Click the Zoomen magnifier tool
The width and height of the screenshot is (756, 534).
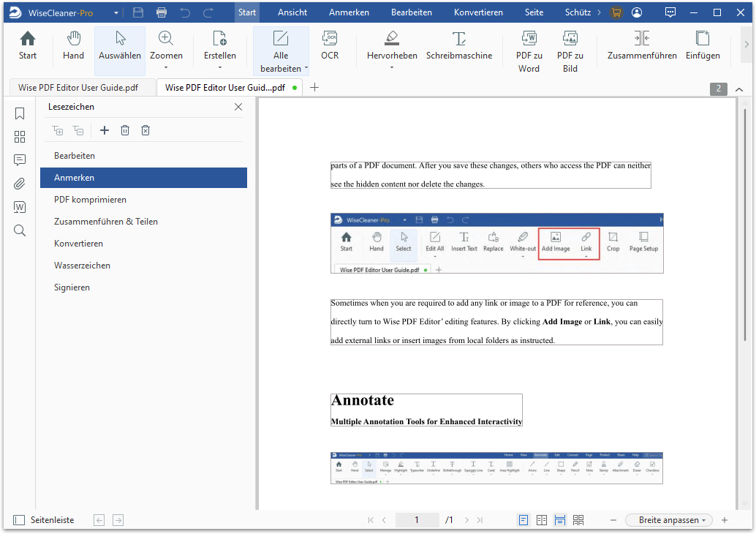click(166, 46)
